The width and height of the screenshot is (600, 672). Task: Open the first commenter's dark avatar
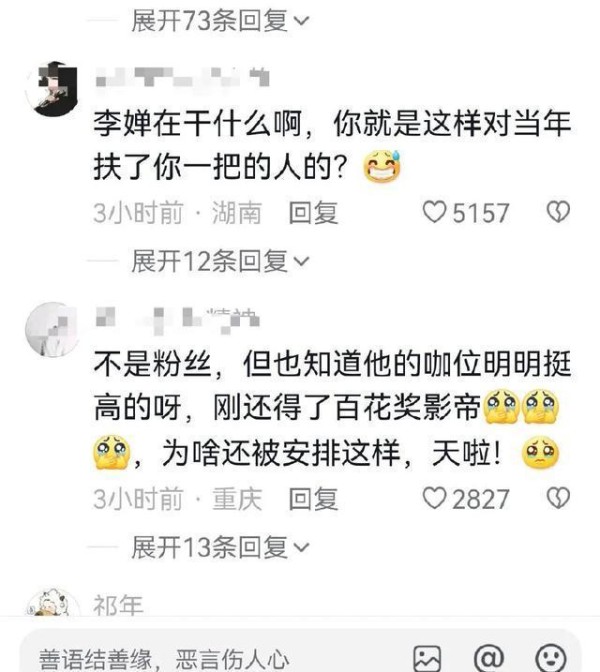pos(52,89)
